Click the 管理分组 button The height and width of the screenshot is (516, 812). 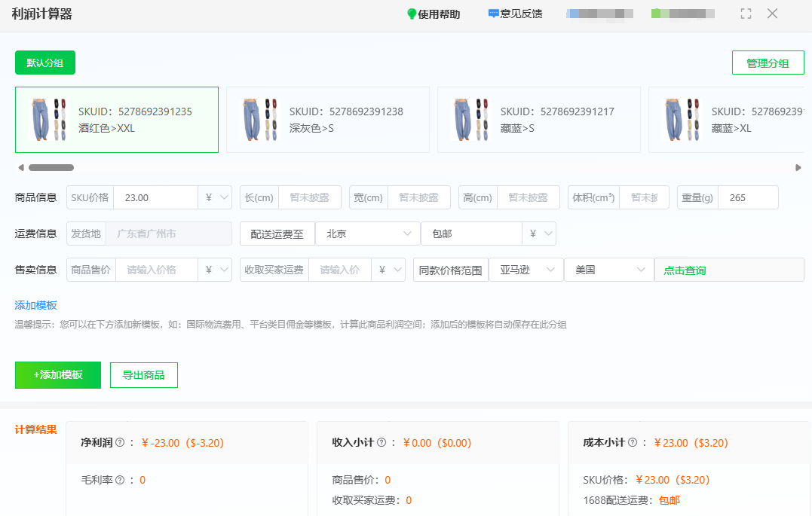pos(768,63)
